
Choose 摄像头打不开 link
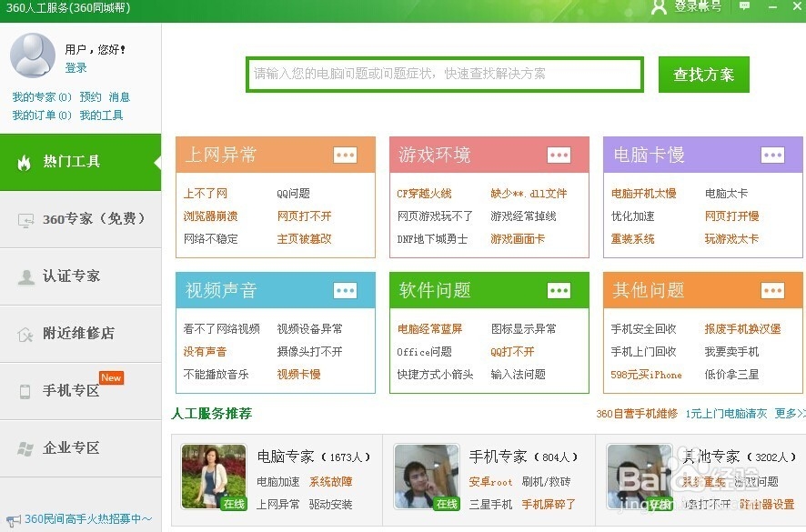309,352
